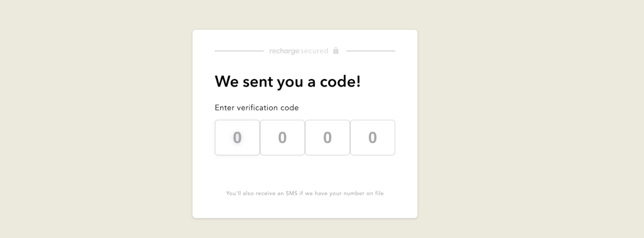This screenshot has height=238, width=644.
Task: Click the divider line left of recharge
Action: [x=239, y=51]
